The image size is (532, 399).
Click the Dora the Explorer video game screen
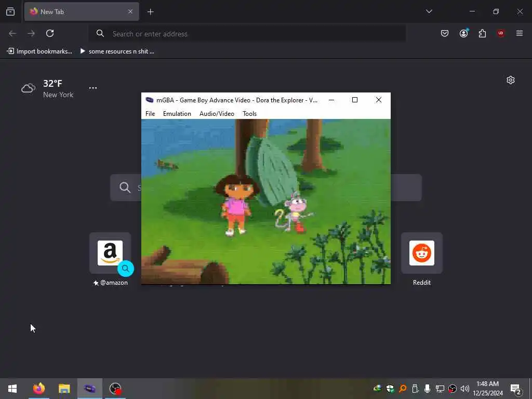point(265,202)
